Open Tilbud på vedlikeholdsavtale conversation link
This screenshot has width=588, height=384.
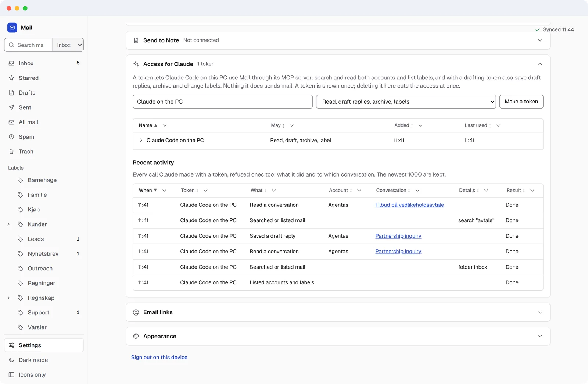[409, 205]
